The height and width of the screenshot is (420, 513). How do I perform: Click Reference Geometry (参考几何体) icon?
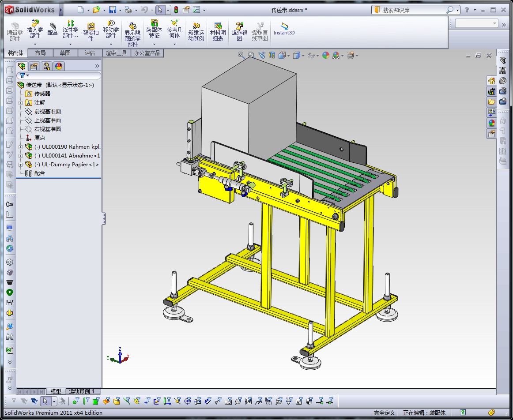174,29
